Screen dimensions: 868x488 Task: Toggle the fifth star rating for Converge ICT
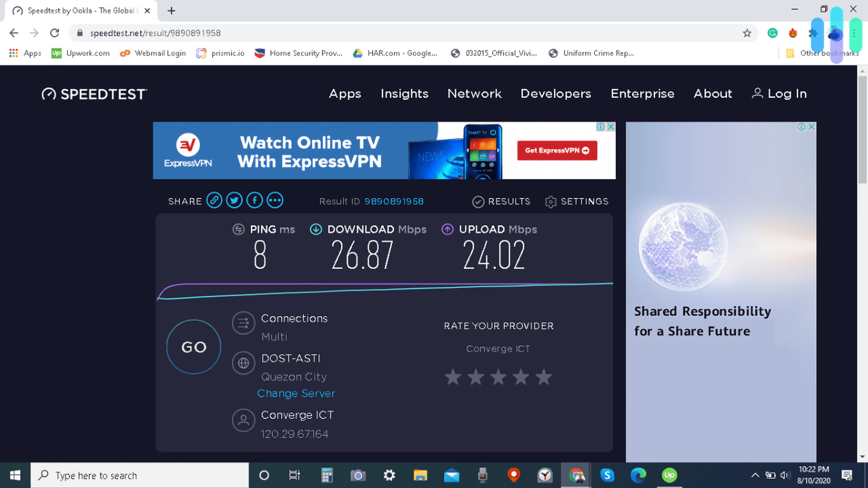pyautogui.click(x=542, y=376)
